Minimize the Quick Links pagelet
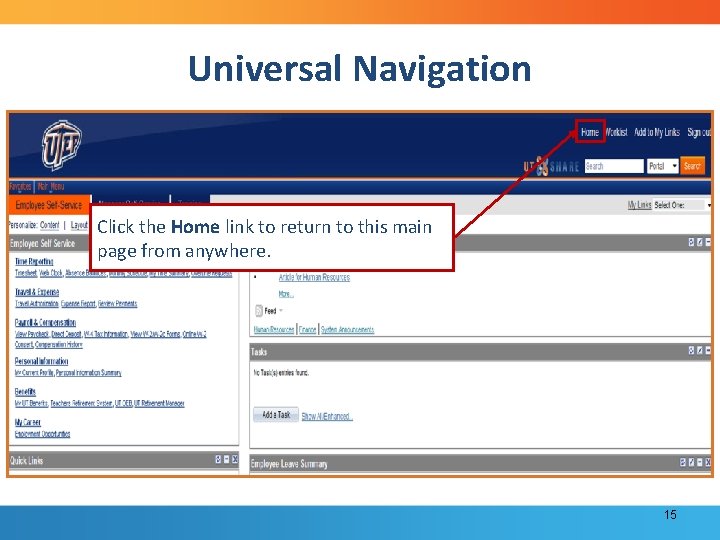Image resolution: width=720 pixels, height=540 pixels. click(227, 459)
